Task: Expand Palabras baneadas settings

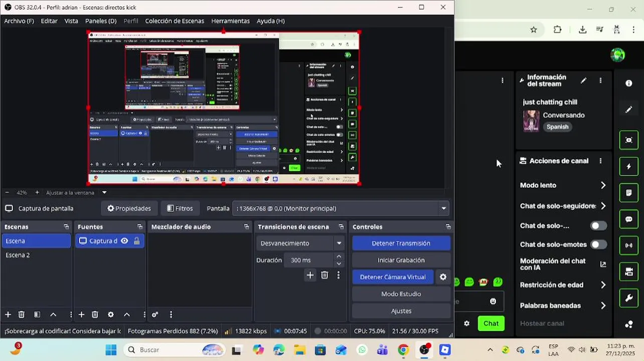Action: [603, 305]
